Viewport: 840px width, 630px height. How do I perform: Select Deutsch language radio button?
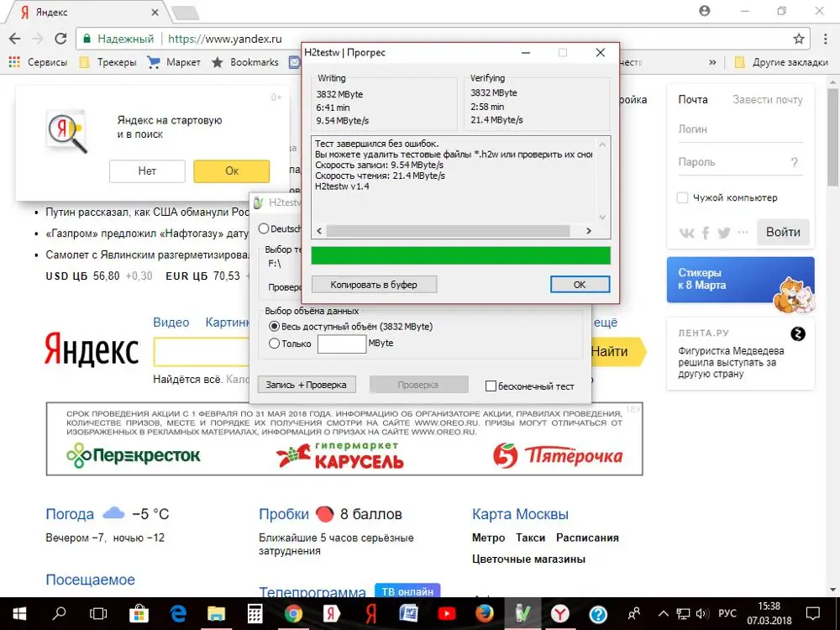(x=264, y=228)
